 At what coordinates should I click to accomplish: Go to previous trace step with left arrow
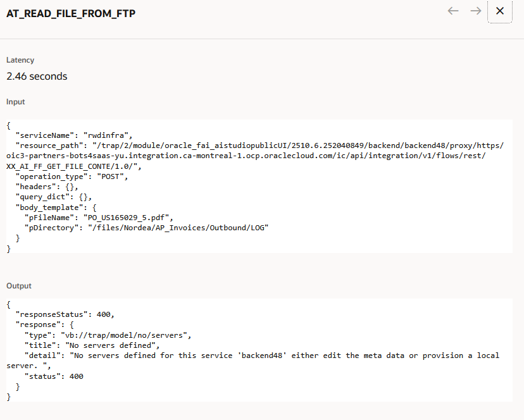[453, 11]
